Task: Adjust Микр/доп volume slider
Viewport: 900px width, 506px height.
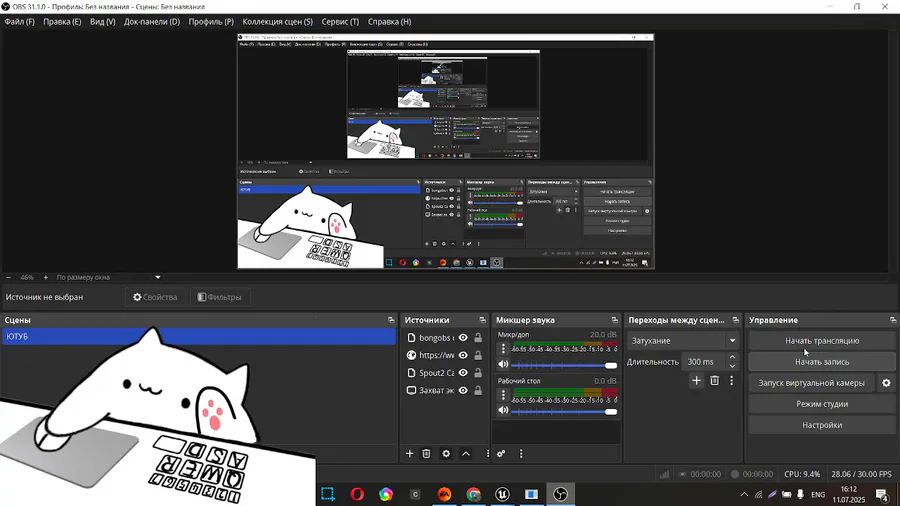Action: point(564,365)
